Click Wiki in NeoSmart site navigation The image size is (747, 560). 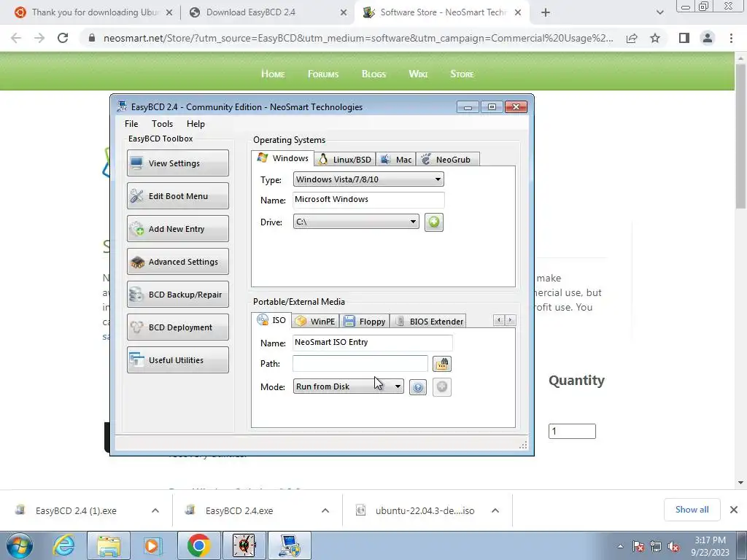point(418,74)
